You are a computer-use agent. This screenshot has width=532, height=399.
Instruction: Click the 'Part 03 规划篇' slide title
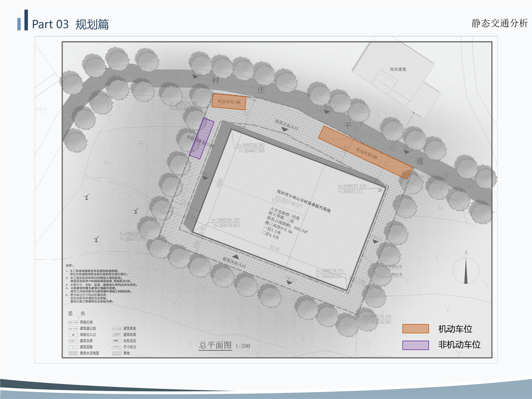tap(70, 24)
